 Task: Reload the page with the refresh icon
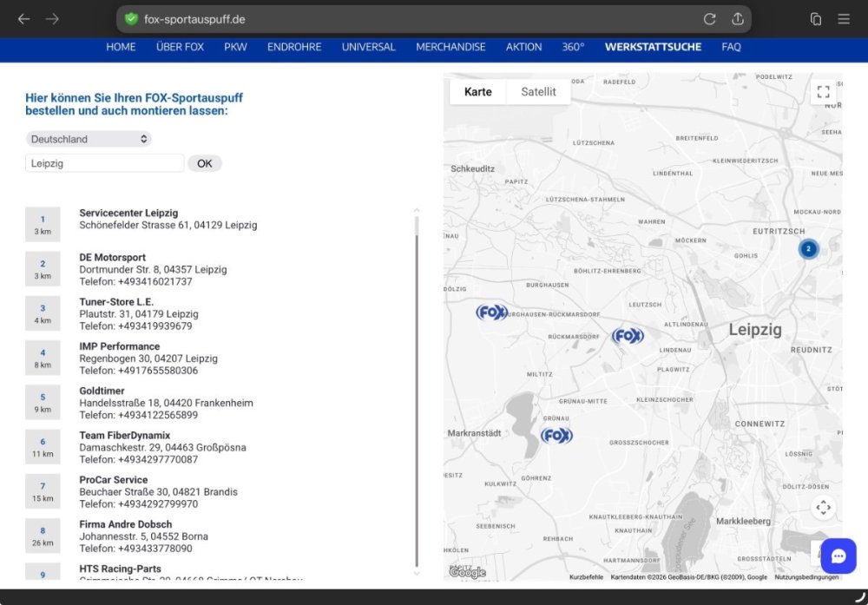tap(709, 19)
